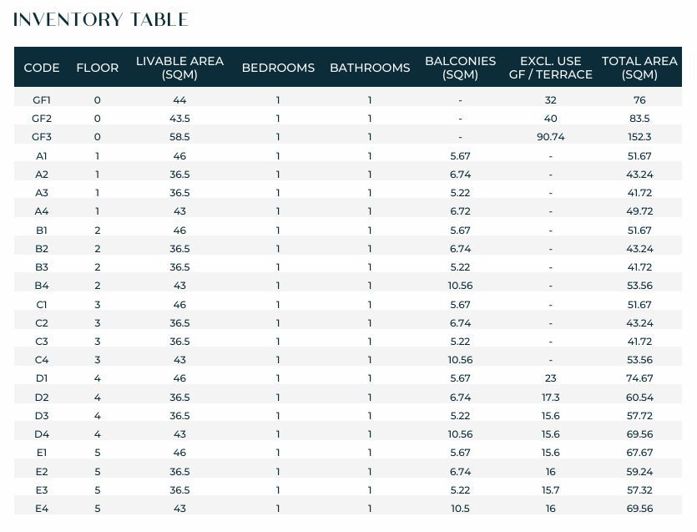Select unit code GF1 cell
This screenshot has width=697, height=532.
click(42, 100)
